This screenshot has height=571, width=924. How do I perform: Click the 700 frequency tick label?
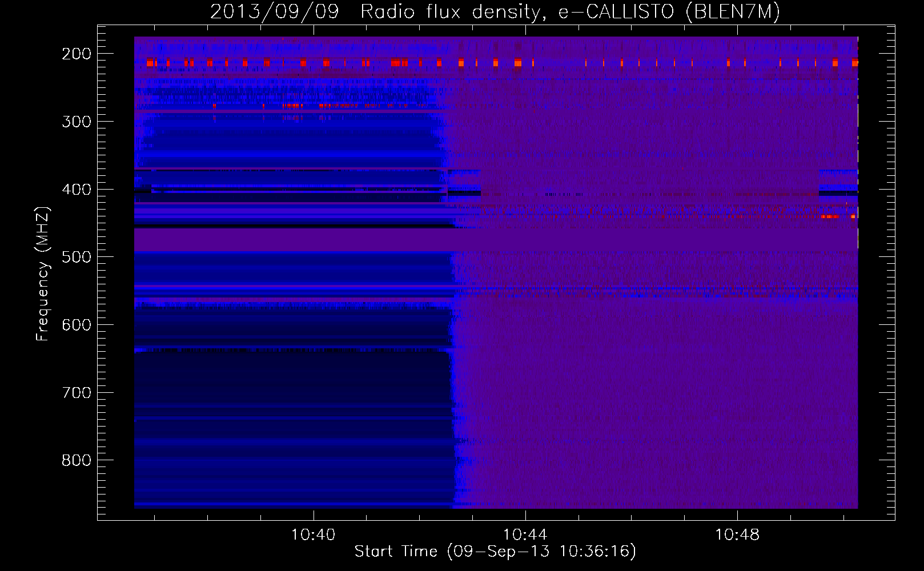point(77,393)
